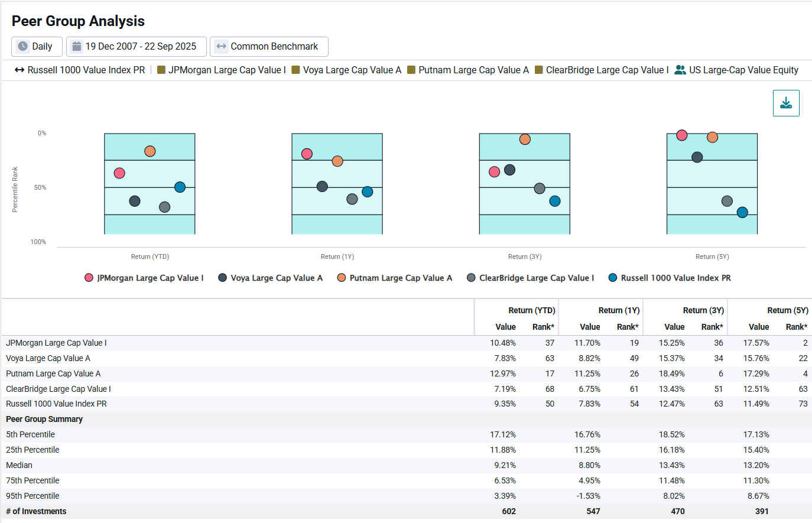
Task: Click the calendar icon for date range
Action: click(77, 46)
